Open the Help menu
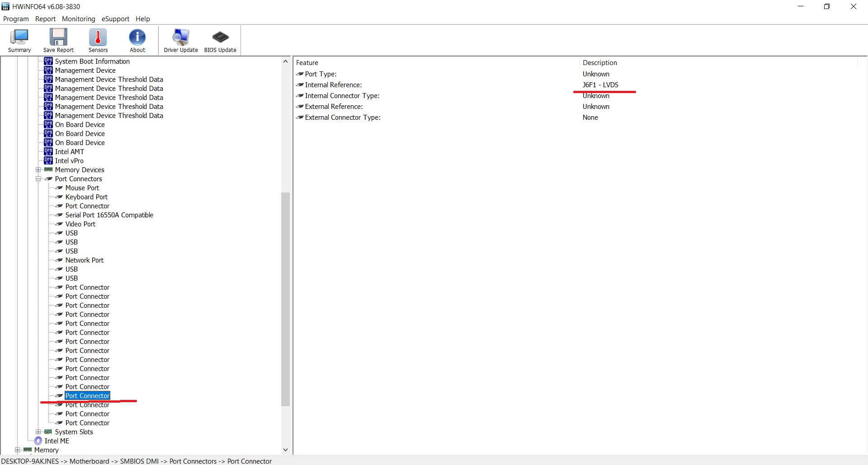Viewport: 868px width, 465px height. [x=143, y=19]
